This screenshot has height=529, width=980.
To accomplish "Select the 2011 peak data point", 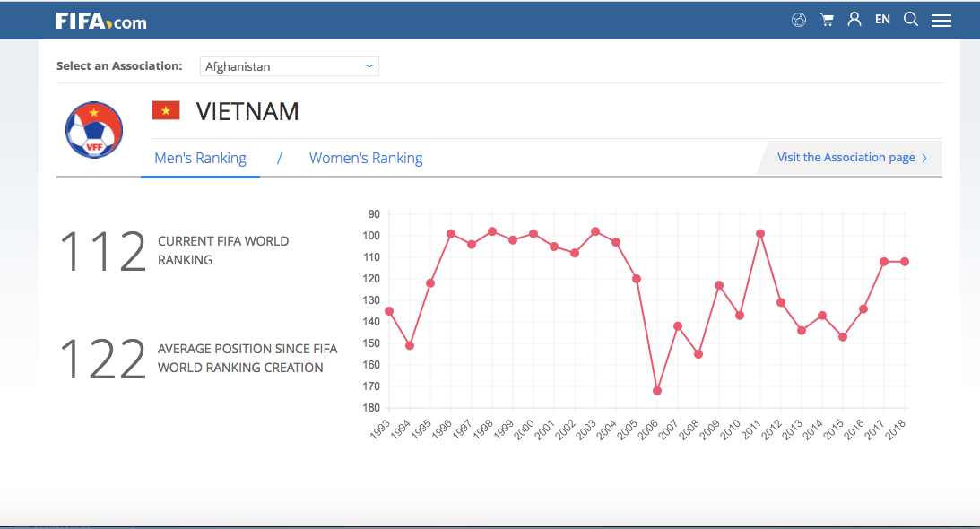I will [x=760, y=234].
